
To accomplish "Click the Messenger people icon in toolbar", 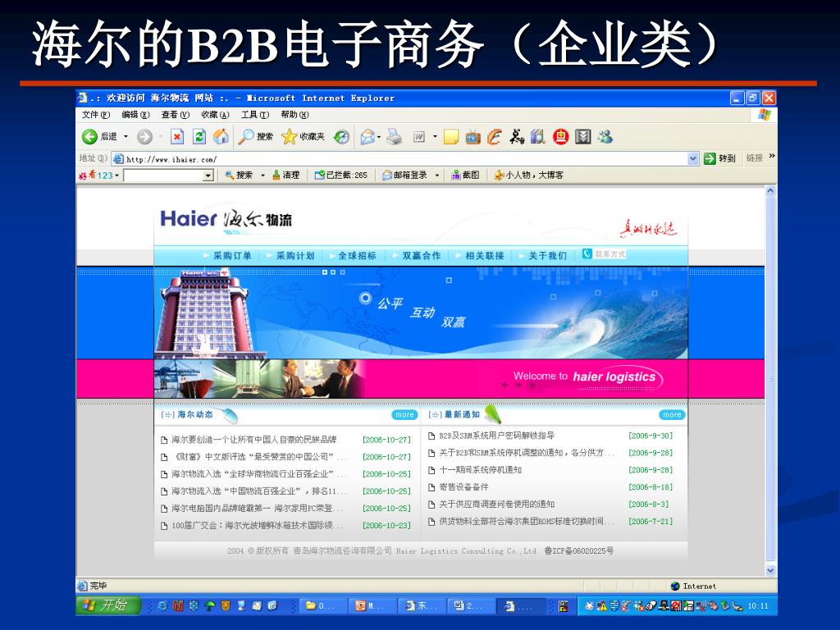I will (605, 137).
